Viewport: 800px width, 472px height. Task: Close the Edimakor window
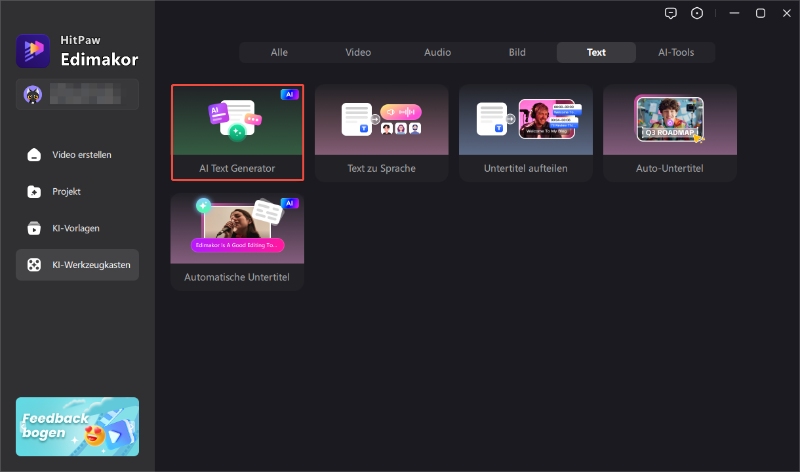[x=787, y=13]
